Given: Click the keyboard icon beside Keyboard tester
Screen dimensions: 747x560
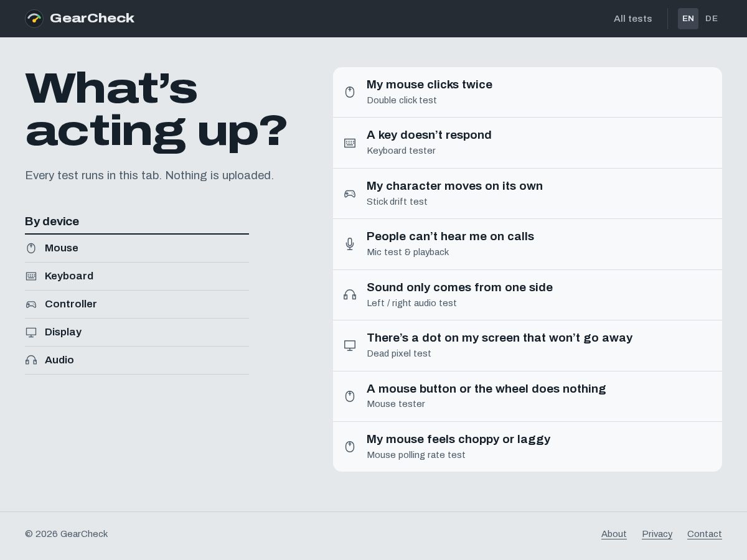Looking at the screenshot, I should coord(350,143).
